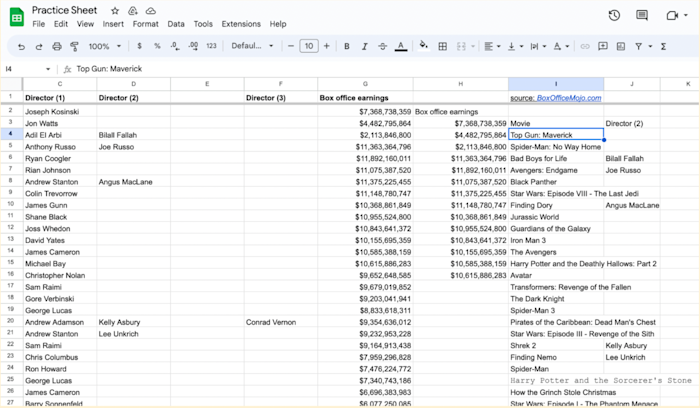Decrease font size with minus button
The image size is (700, 408).
point(291,46)
